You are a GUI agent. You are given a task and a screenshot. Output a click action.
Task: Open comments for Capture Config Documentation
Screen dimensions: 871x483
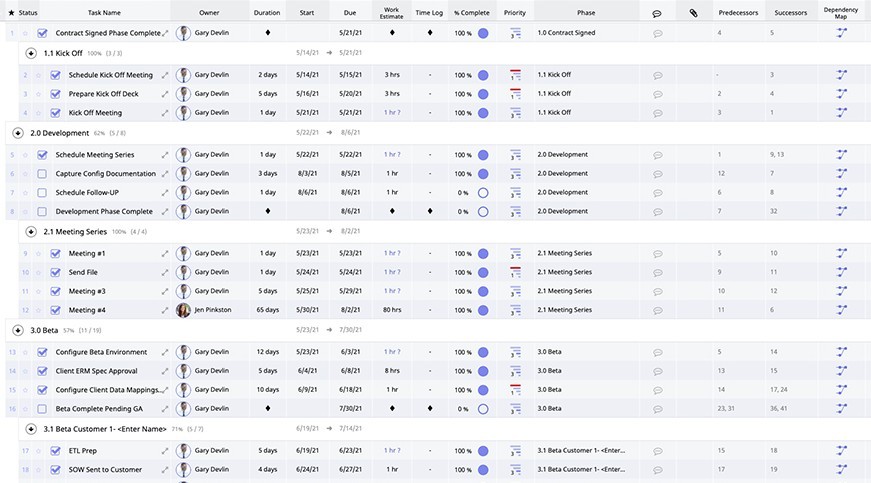click(x=658, y=174)
